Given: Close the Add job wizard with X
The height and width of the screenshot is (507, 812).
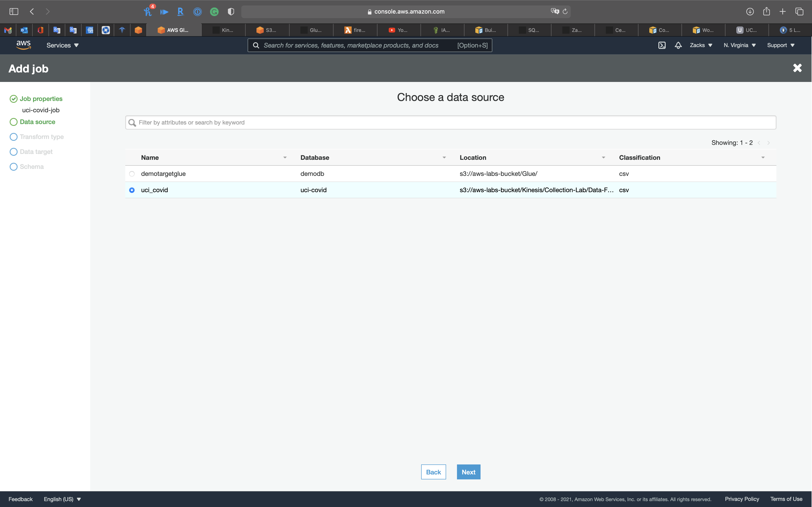Looking at the screenshot, I should (797, 68).
